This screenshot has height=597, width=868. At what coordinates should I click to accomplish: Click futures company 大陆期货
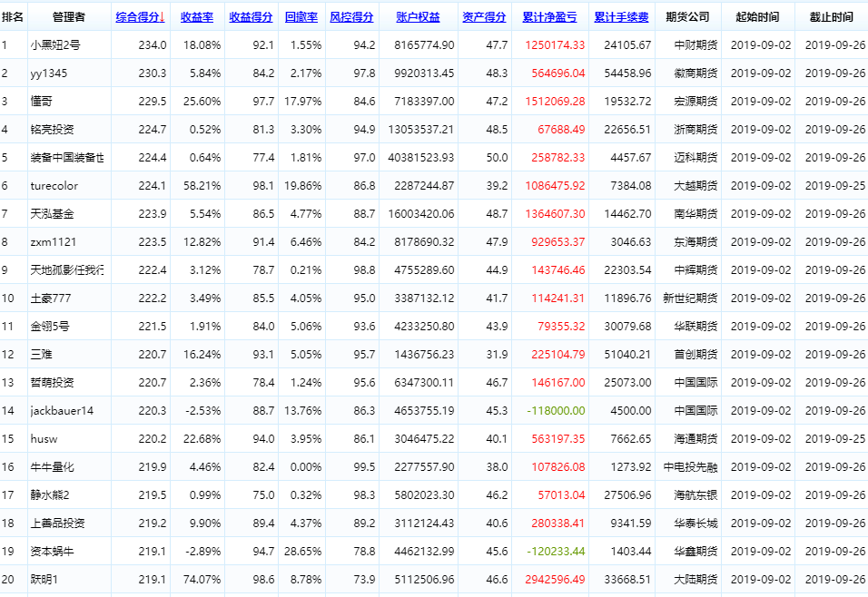(x=695, y=580)
